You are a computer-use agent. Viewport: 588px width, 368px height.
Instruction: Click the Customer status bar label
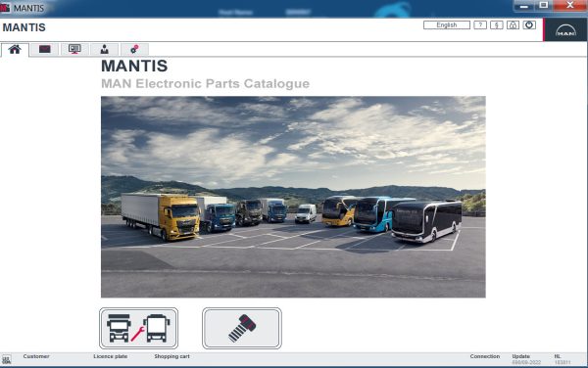pyautogui.click(x=36, y=356)
